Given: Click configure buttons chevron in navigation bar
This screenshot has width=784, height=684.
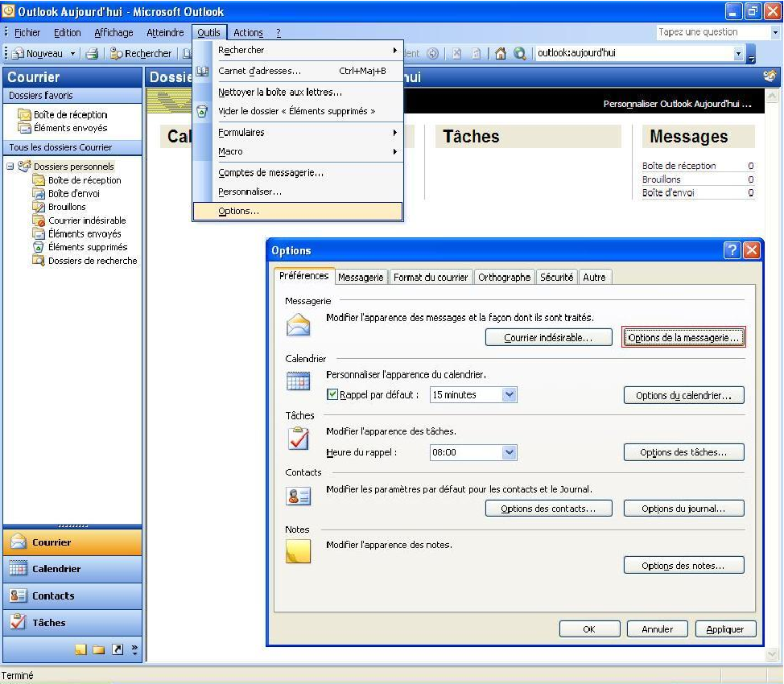Looking at the screenshot, I should click(134, 649).
